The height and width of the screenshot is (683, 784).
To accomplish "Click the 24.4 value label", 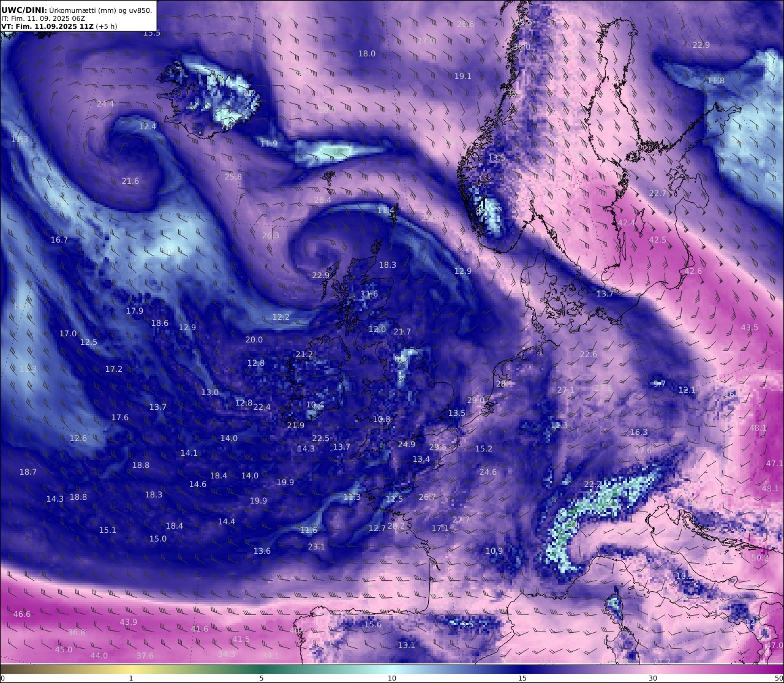I will click(105, 104).
